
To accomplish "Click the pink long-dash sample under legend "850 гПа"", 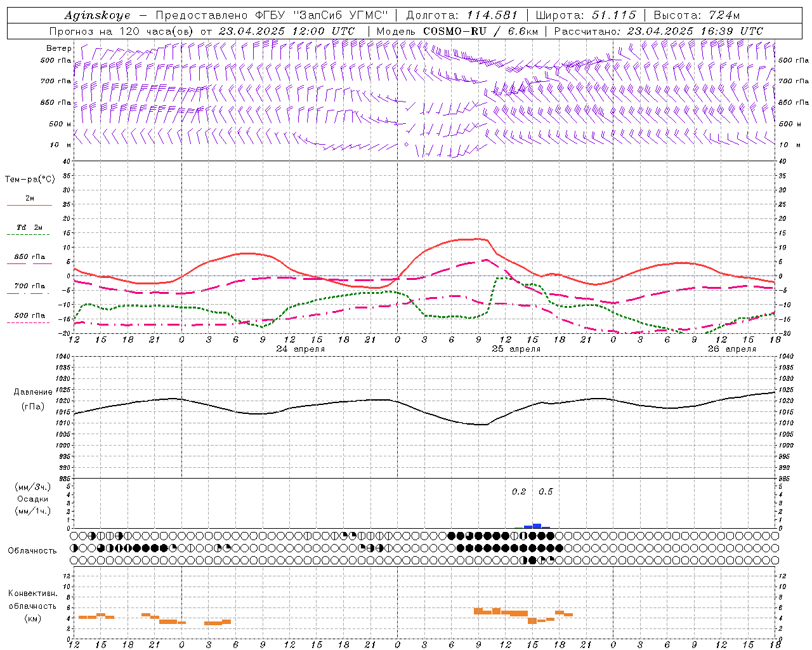I will tap(29, 263).
